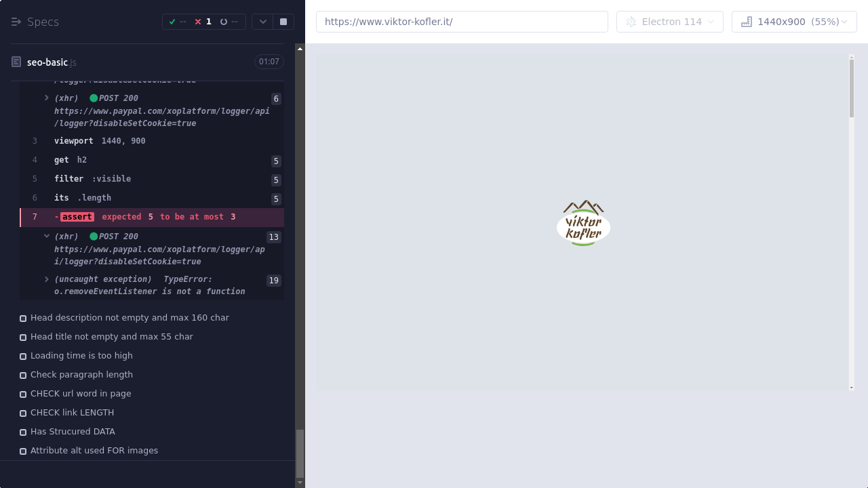The width and height of the screenshot is (868, 488).
Task: Open the Electron 114 browser dropdown
Action: [x=669, y=22]
